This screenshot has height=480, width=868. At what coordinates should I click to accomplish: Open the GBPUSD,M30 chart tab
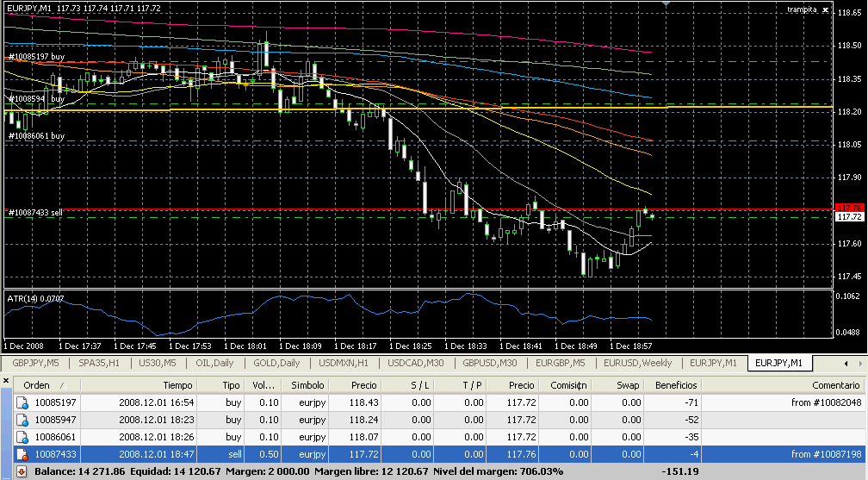coord(489,363)
